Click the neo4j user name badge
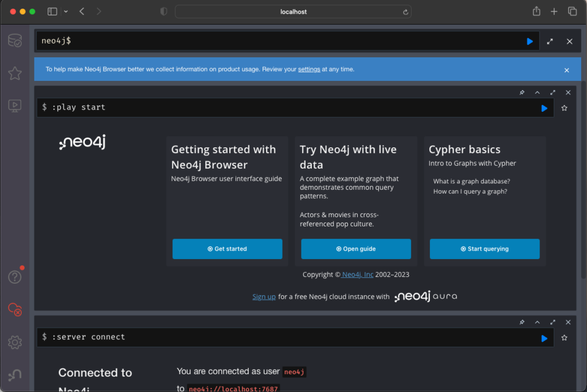The height and width of the screenshot is (392, 587). click(294, 372)
